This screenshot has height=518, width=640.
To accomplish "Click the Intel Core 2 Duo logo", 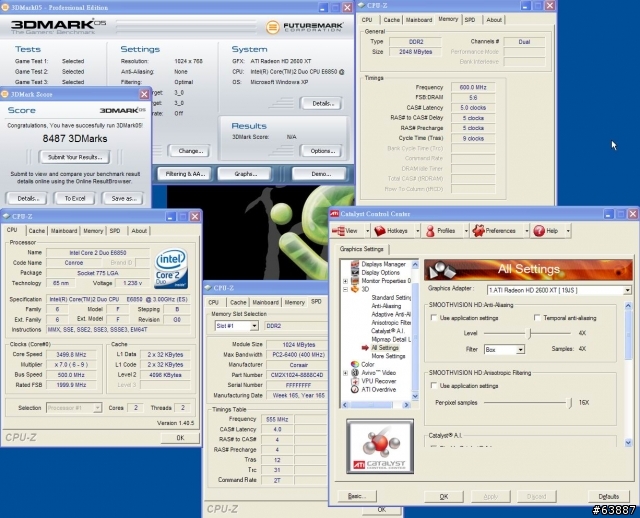I will 171,268.
